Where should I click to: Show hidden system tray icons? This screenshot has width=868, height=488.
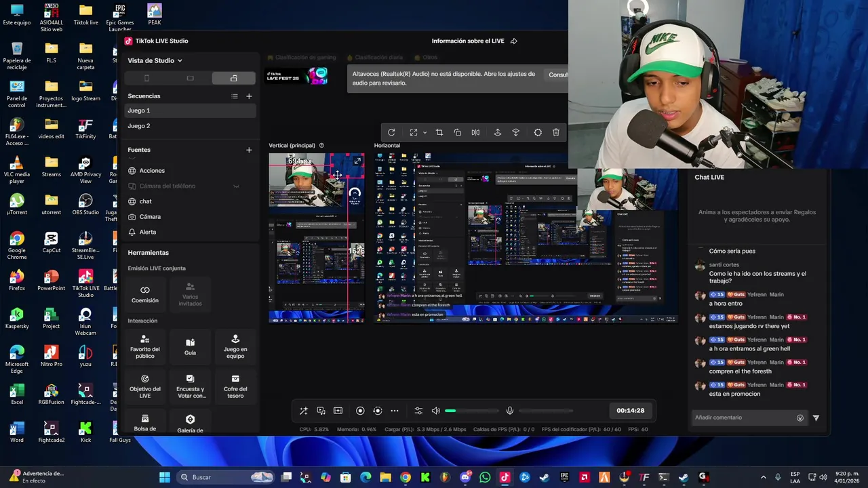(763, 477)
